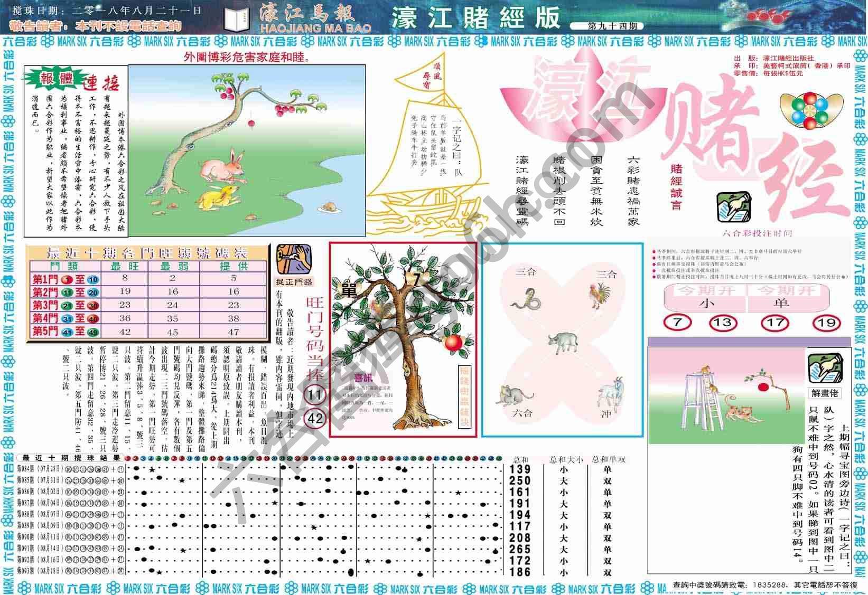The width and height of the screenshot is (868, 595).
Task: Select the 第4門 row label
Action: point(66,319)
